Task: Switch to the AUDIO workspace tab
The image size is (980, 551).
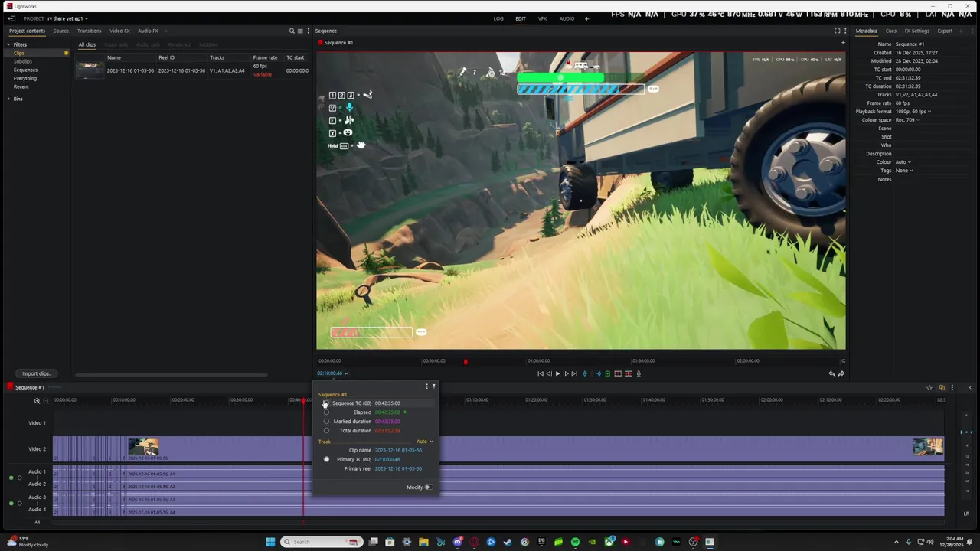Action: click(x=567, y=18)
